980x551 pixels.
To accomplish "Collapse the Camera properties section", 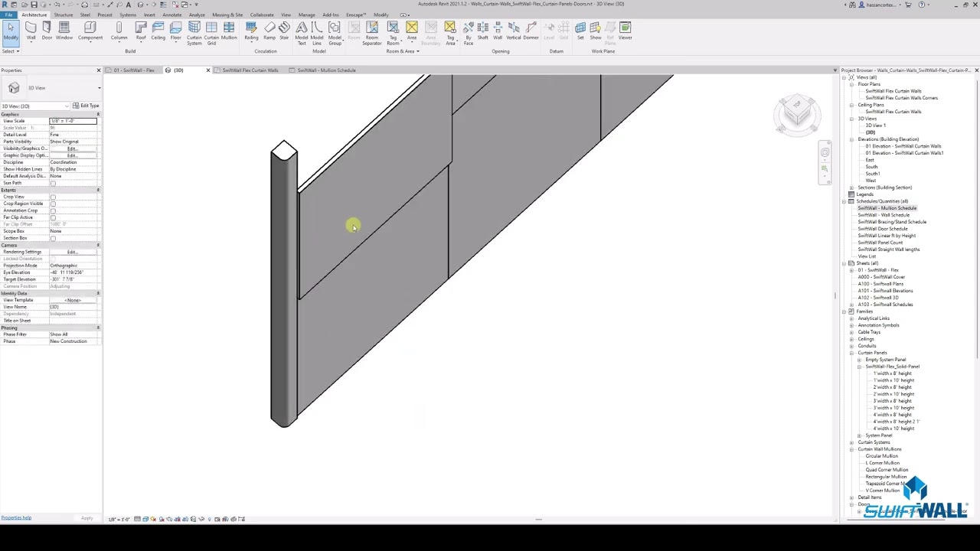I will coord(98,245).
